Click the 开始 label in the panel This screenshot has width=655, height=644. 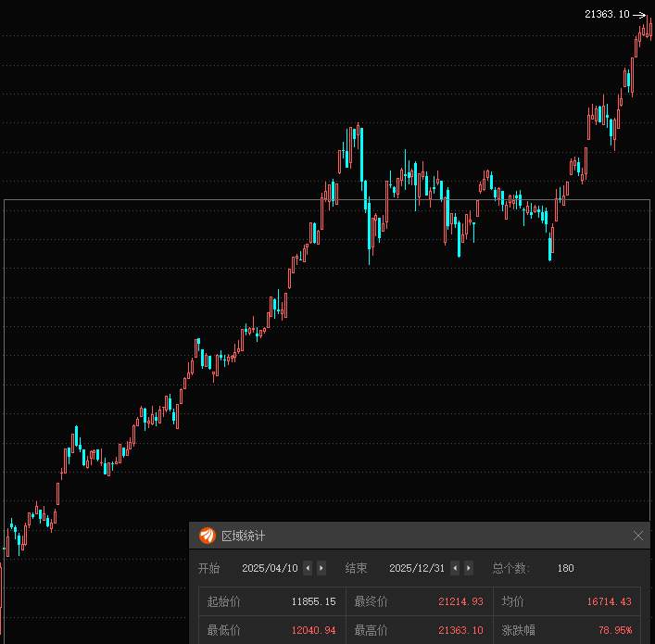pos(209,568)
